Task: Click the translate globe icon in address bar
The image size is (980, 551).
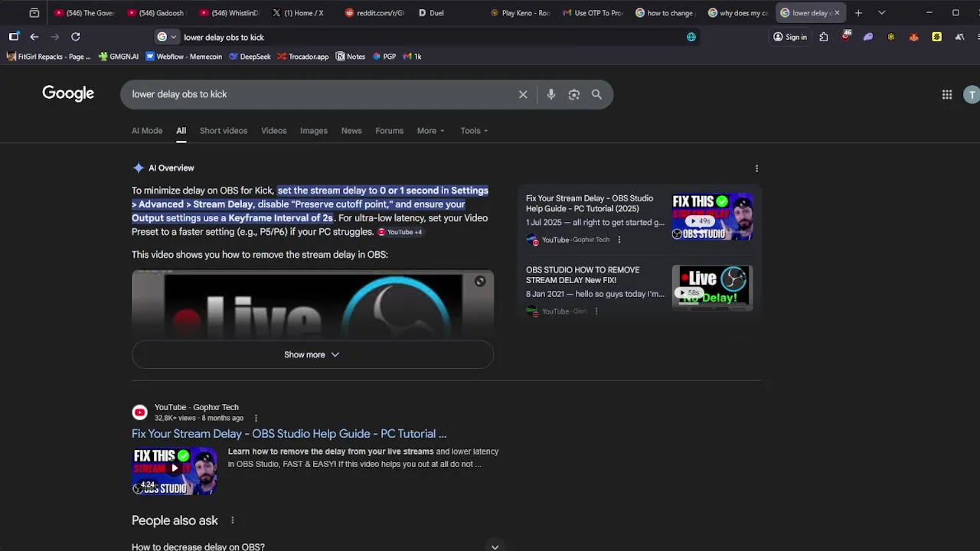Action: click(691, 37)
